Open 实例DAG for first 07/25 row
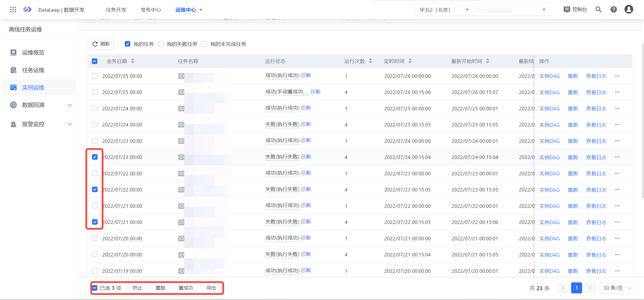644x300 pixels. [x=549, y=76]
